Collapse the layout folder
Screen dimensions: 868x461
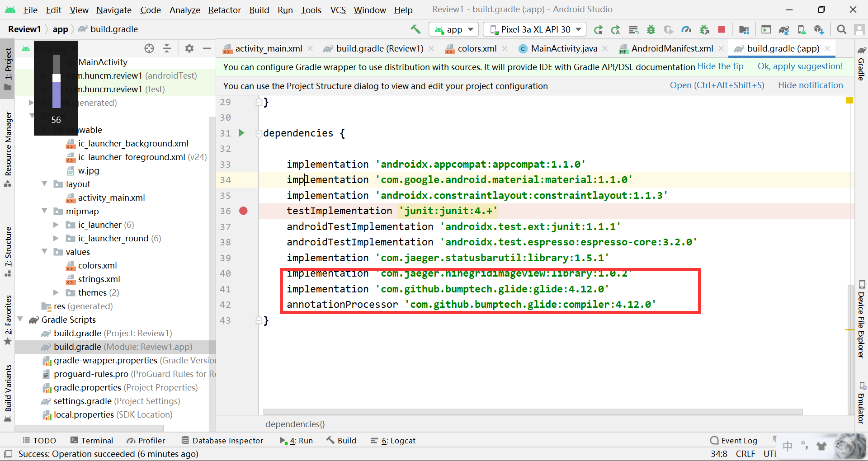pos(44,183)
